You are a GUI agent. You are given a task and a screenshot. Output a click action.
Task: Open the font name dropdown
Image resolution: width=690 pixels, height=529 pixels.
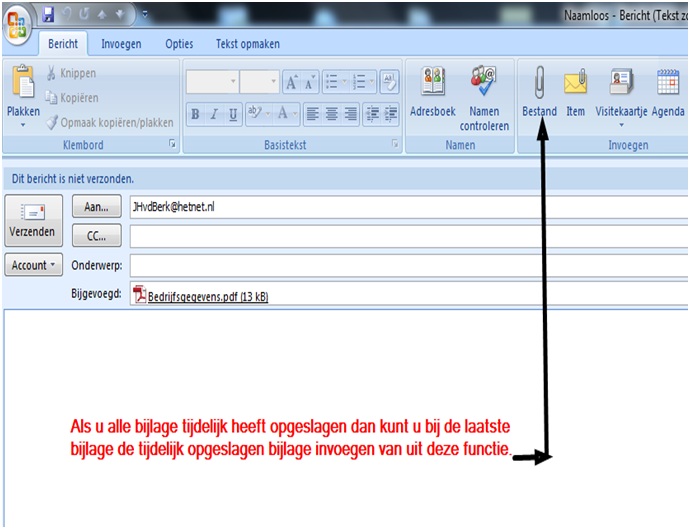click(x=212, y=82)
